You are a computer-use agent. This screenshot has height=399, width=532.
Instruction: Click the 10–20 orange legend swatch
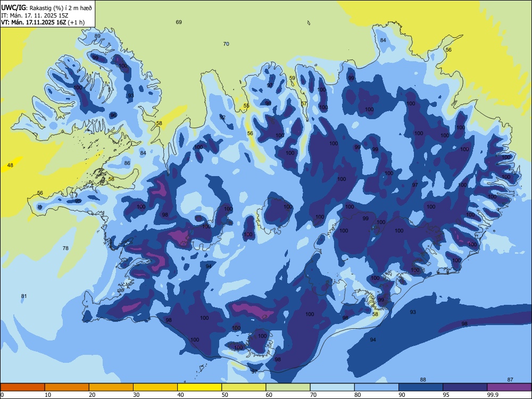[x=67, y=387]
